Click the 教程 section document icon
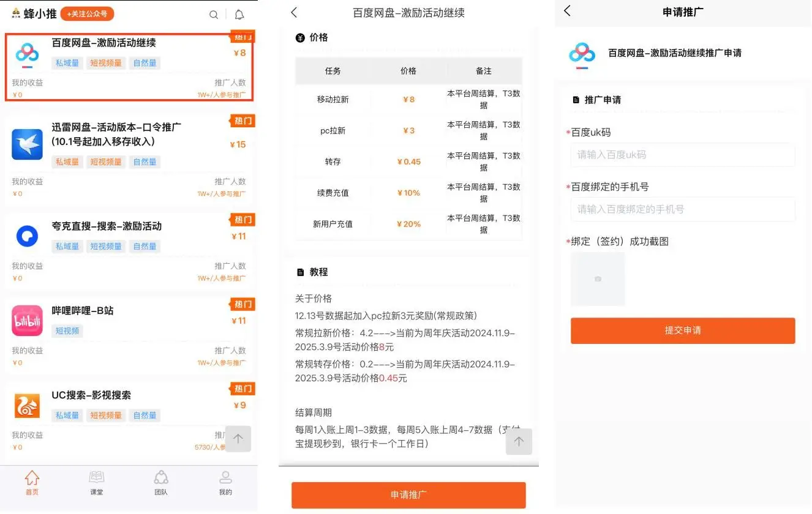812x514 pixels. (x=300, y=272)
